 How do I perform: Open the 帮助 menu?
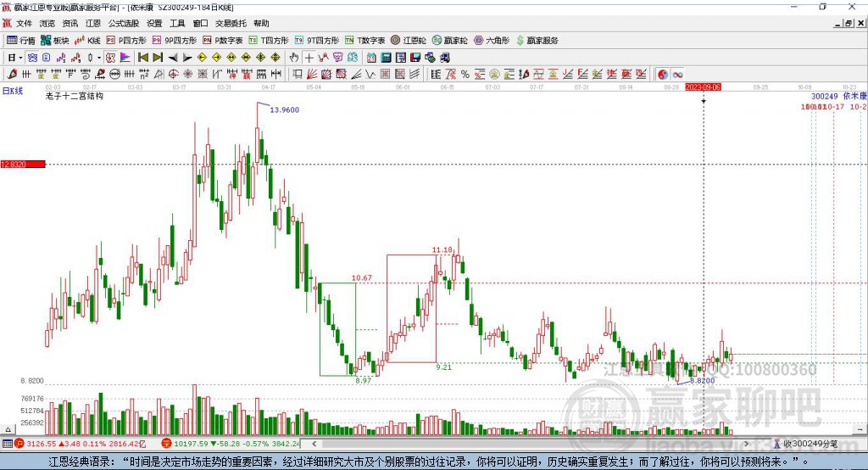coord(261,23)
